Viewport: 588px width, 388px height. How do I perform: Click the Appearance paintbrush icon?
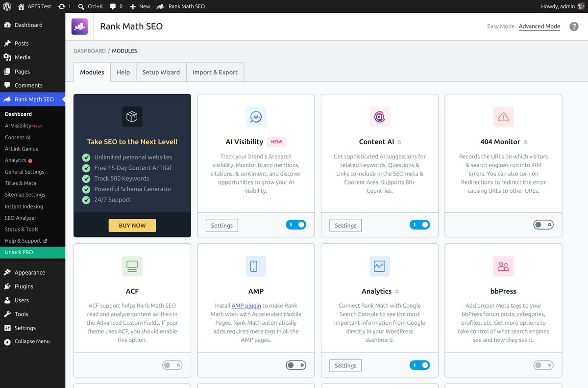click(7, 272)
